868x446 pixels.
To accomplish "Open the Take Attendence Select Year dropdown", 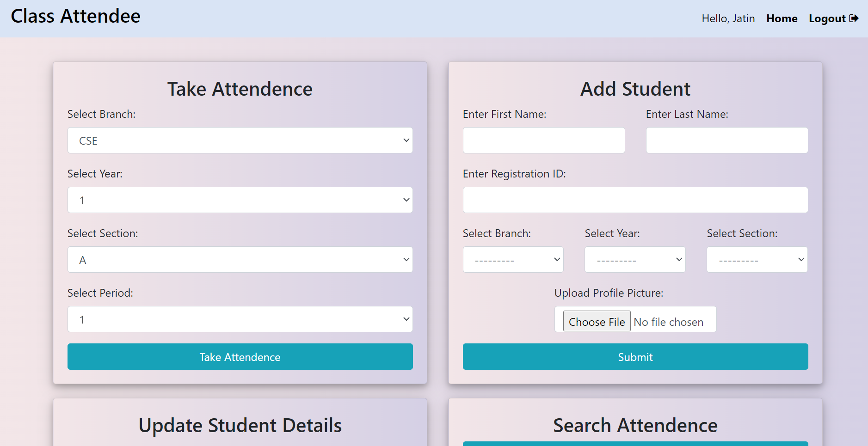I will click(x=240, y=200).
